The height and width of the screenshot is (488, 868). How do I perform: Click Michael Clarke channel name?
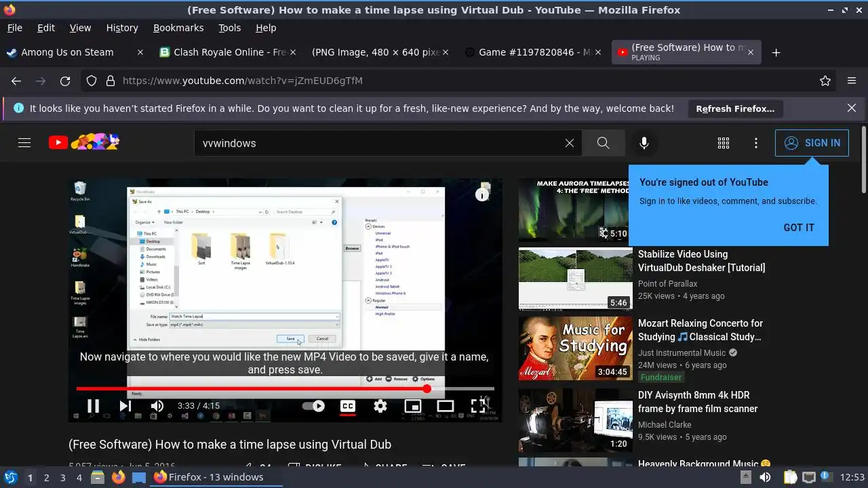665,425
